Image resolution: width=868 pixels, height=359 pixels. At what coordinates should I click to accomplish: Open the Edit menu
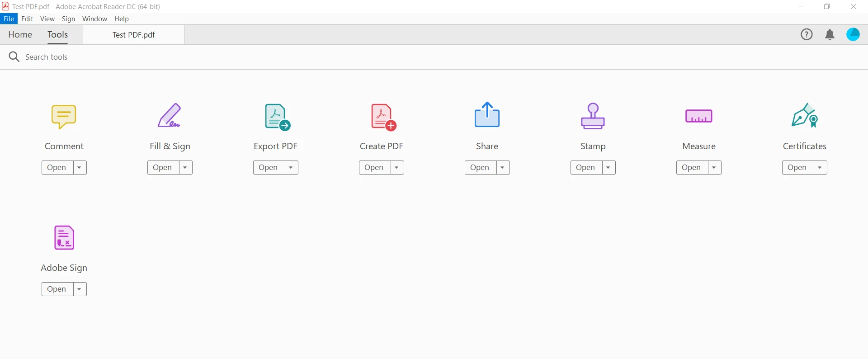coord(27,19)
